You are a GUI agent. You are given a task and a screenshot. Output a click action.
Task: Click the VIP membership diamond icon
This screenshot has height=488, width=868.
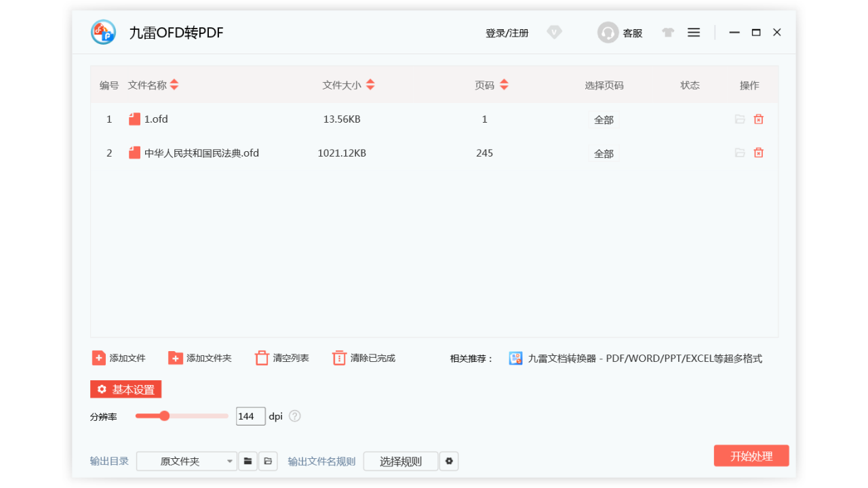[554, 32]
